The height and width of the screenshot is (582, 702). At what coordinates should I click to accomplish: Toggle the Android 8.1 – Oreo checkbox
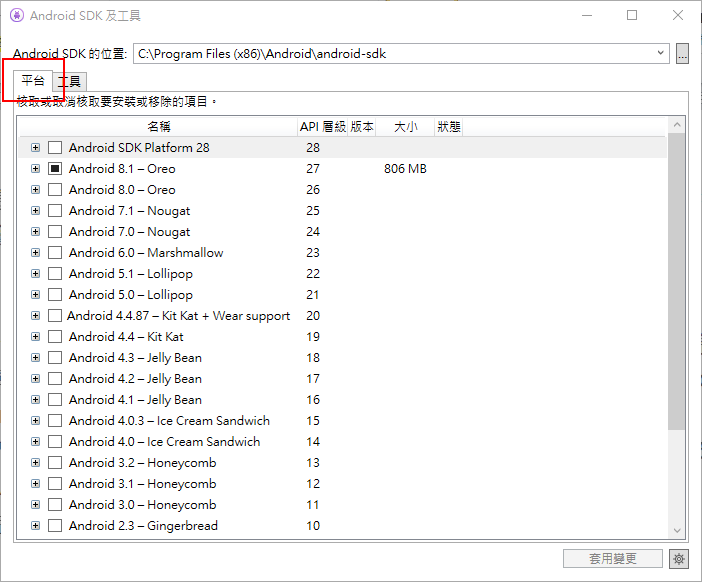[x=55, y=168]
